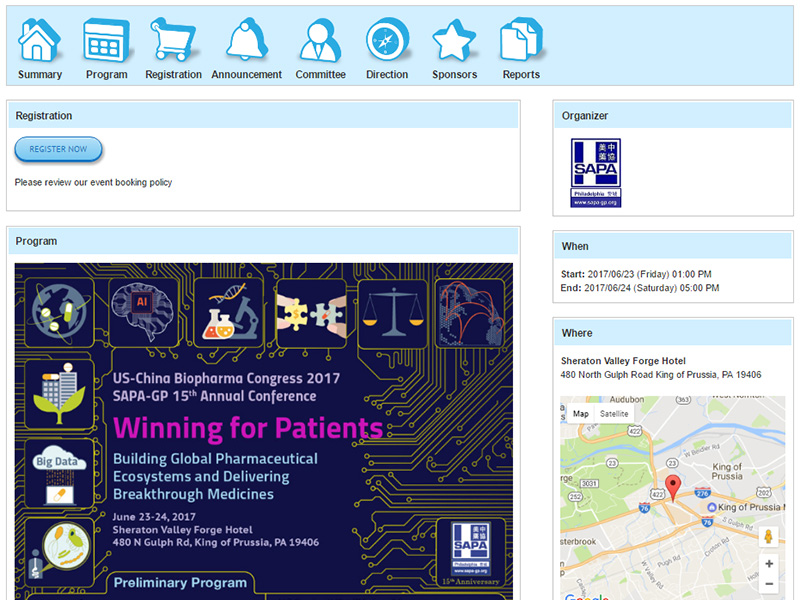Click the Sponsors star icon

[454, 41]
